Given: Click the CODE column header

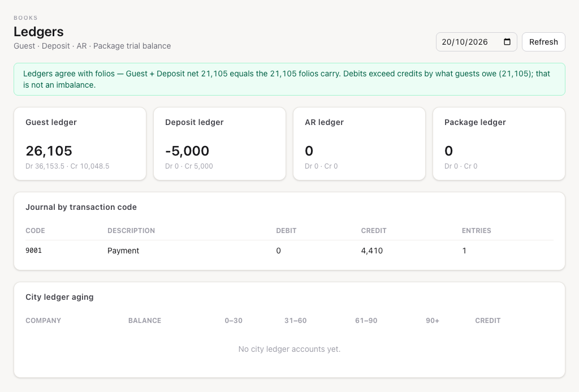Looking at the screenshot, I should click(x=35, y=231).
